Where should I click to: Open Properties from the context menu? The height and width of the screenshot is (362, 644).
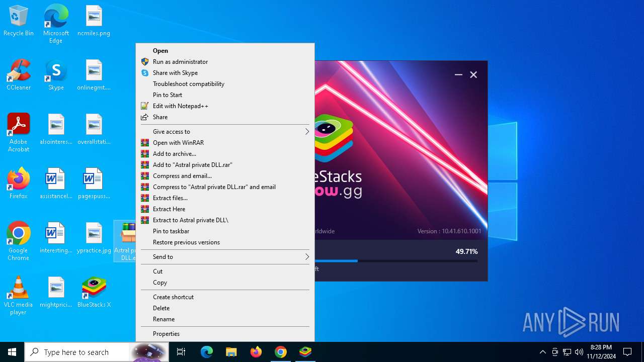pyautogui.click(x=225, y=334)
